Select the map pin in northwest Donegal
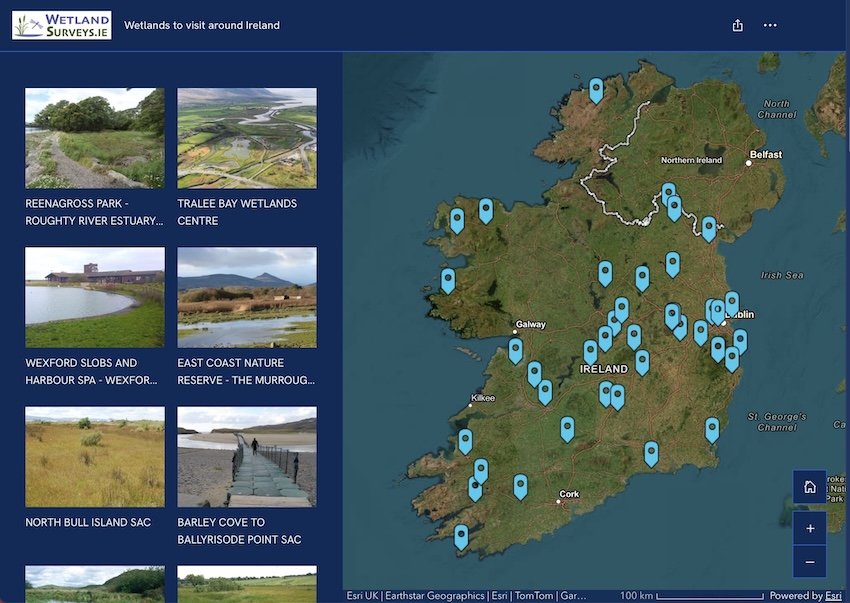850x603 pixels. pos(596,89)
